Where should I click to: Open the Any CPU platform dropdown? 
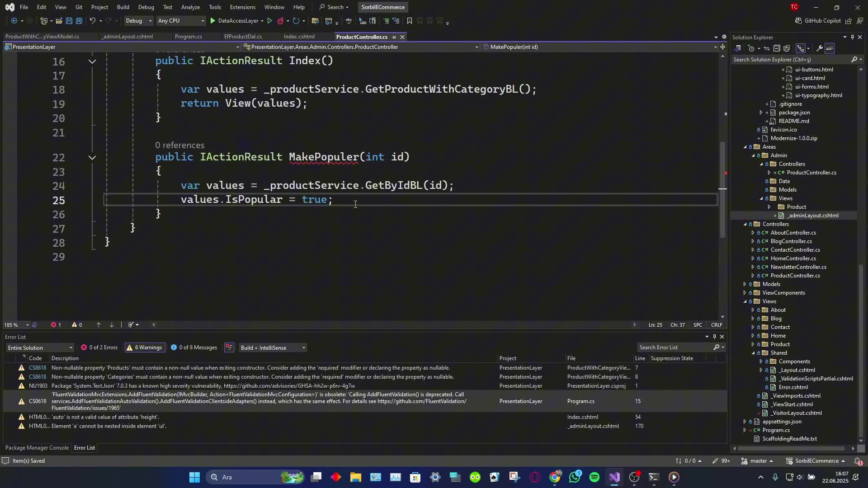tap(180, 21)
